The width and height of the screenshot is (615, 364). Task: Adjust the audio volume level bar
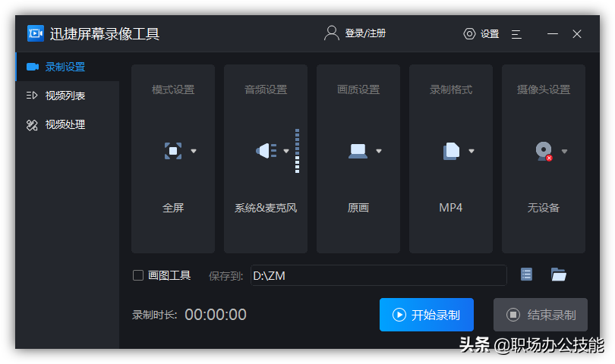(x=298, y=151)
